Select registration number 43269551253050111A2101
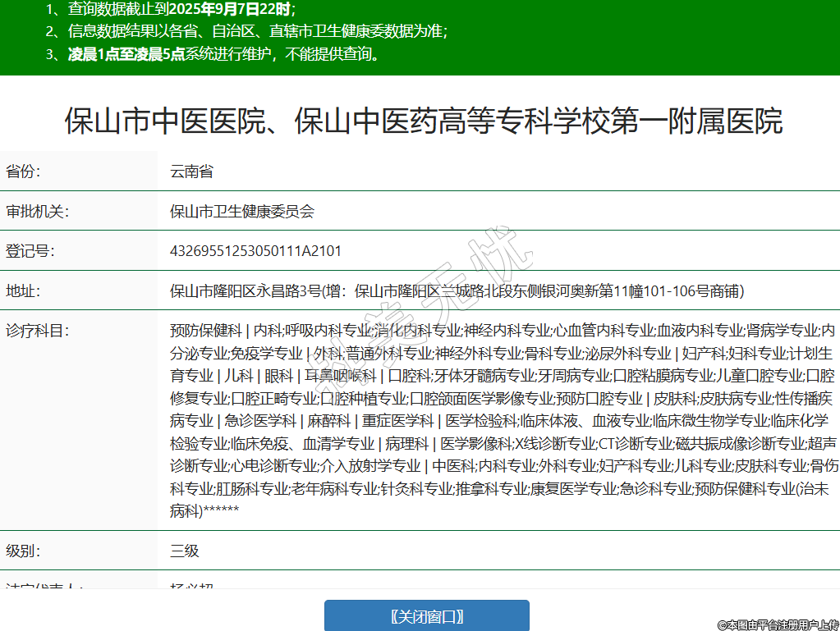 pyautogui.click(x=255, y=250)
